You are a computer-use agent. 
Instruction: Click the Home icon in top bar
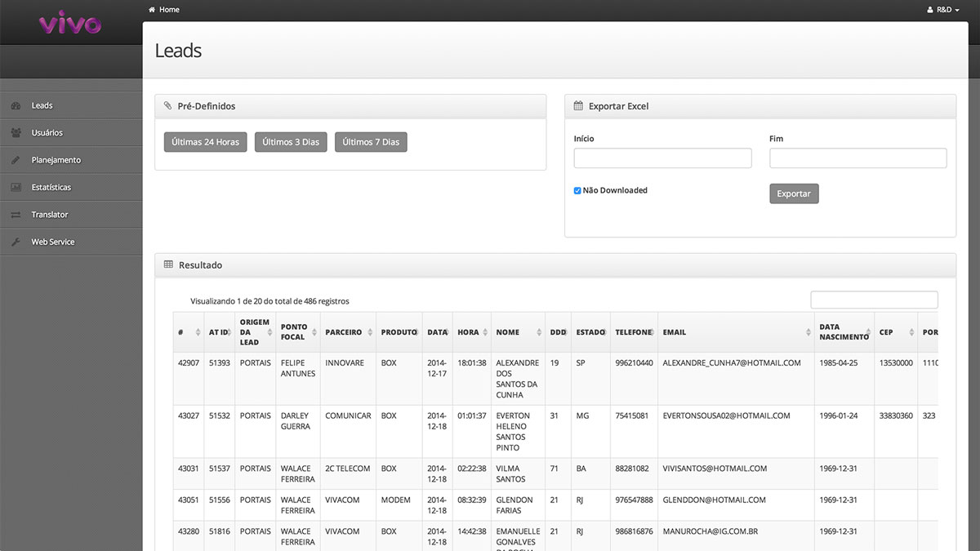click(152, 10)
